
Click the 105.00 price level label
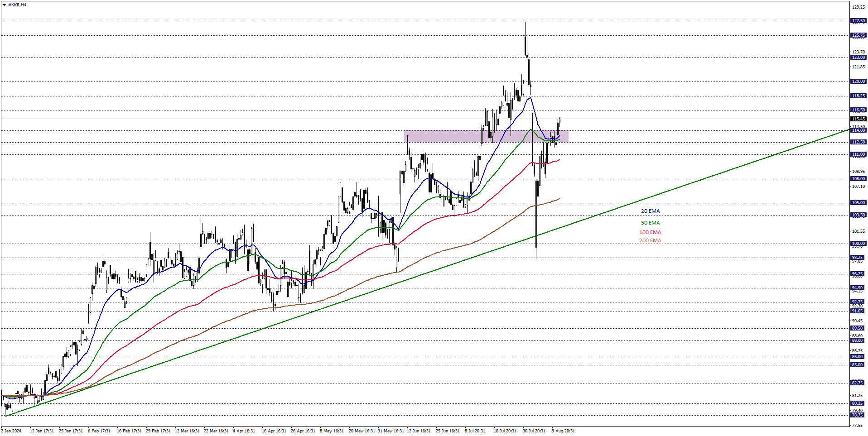click(858, 203)
